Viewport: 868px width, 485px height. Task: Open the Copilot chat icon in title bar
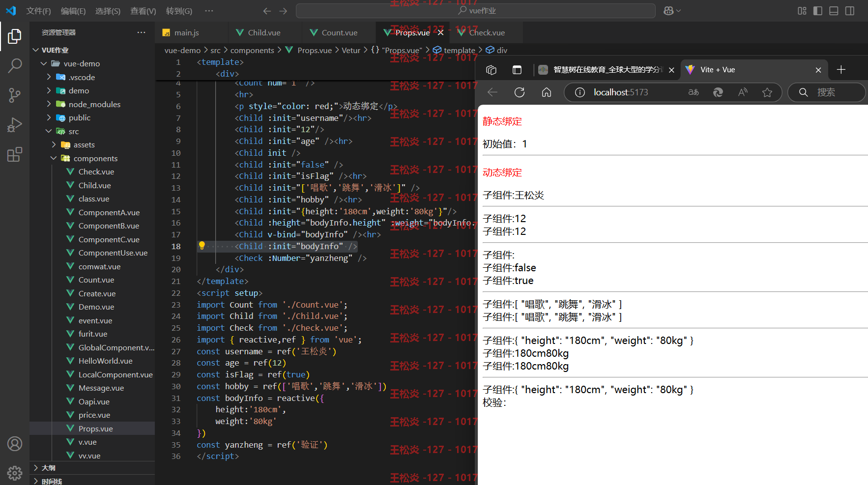[668, 11]
